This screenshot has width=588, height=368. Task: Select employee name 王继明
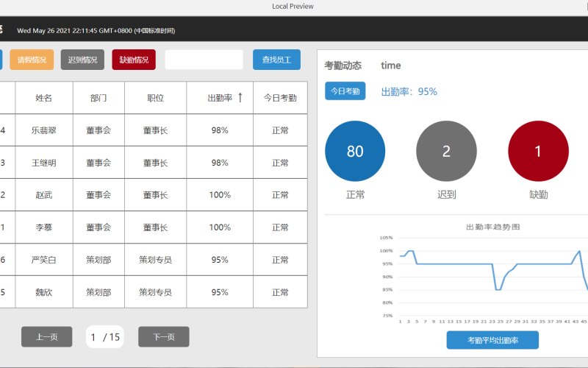(x=44, y=163)
